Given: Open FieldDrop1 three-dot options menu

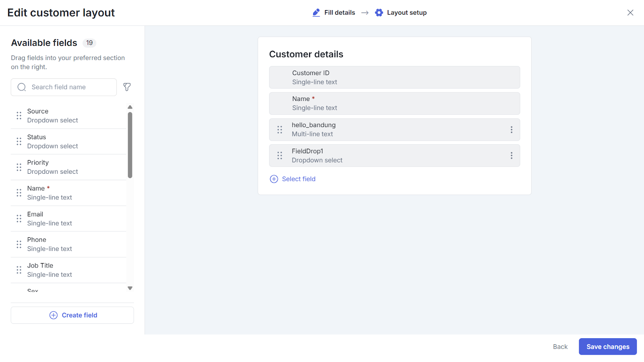Looking at the screenshot, I should pos(511,156).
